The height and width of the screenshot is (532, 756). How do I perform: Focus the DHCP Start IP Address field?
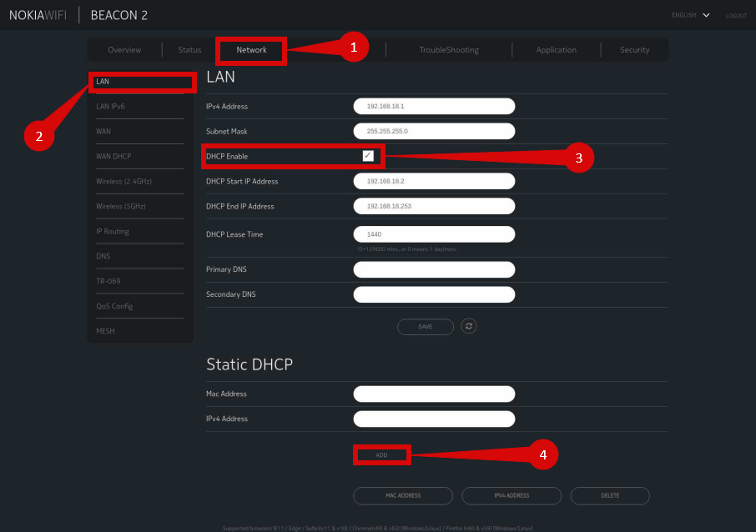pos(434,181)
